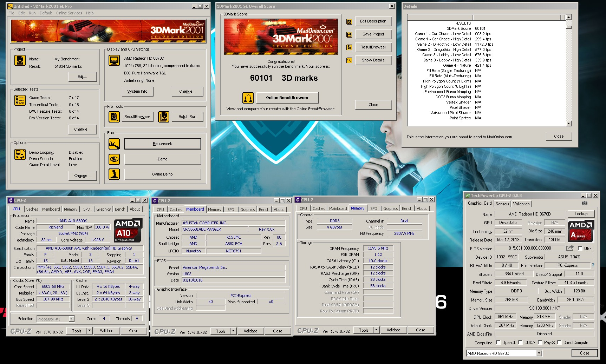Click the GPU-Z BIOS export share icon

click(570, 248)
